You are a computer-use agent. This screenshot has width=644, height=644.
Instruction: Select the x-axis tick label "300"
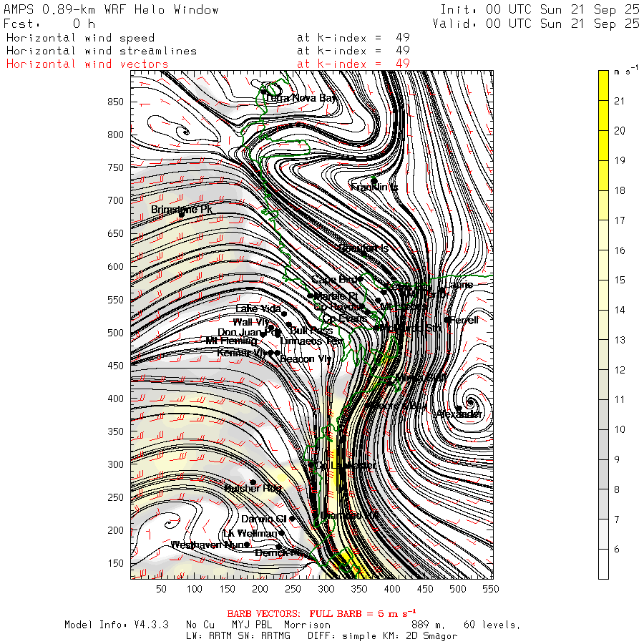tap(326, 590)
